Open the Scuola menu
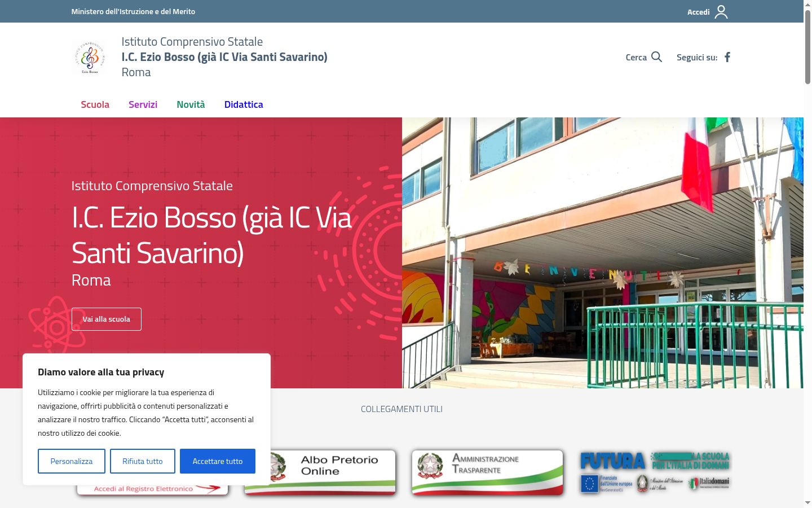The image size is (812, 508). click(x=95, y=104)
